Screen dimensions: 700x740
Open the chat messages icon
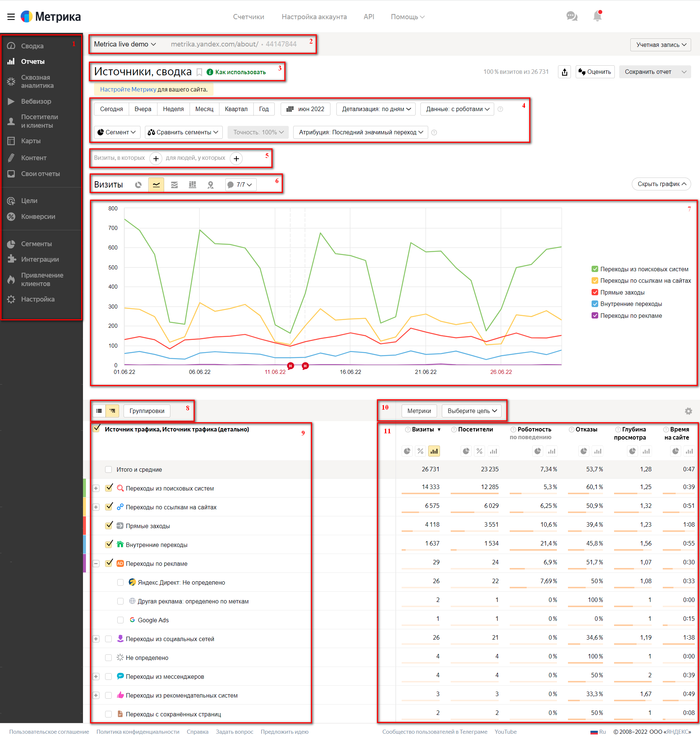point(572,17)
